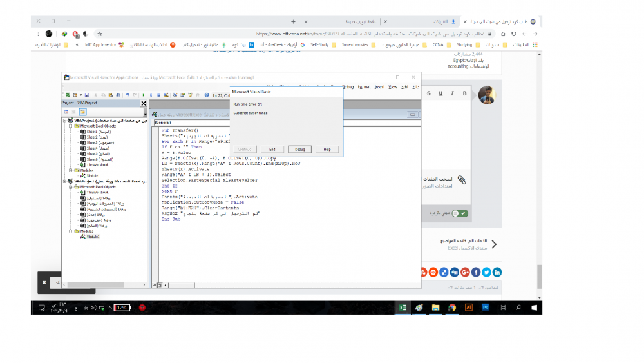Viewport: 644px width, 363px height.
Task: Toggle the green notification switch
Action: [460, 213]
